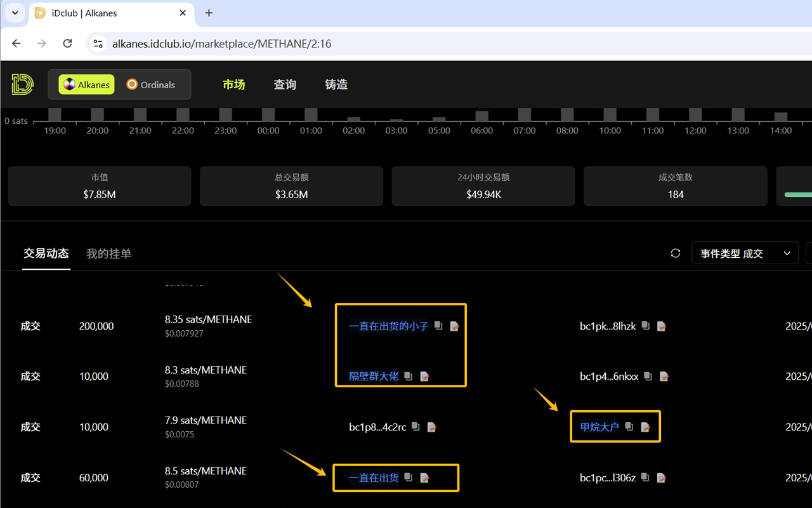812x508 pixels.
Task: Click the $0.00807 USD price
Action: 182,485
